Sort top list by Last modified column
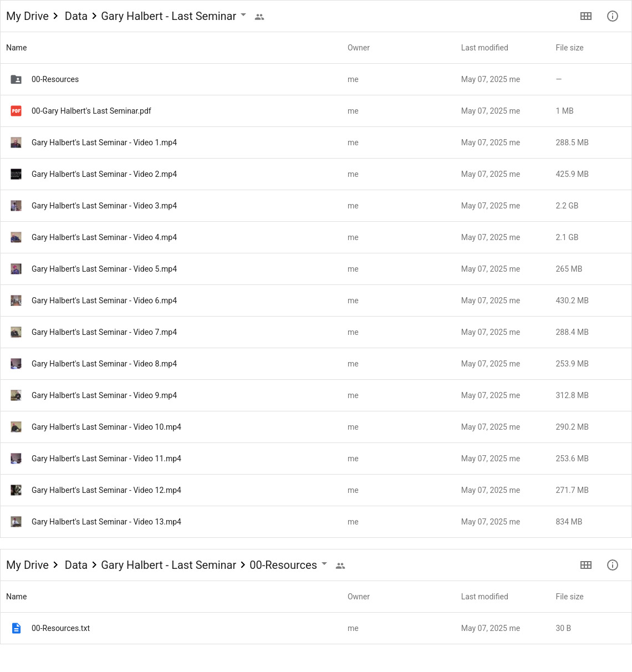The image size is (632, 672). [x=485, y=48]
